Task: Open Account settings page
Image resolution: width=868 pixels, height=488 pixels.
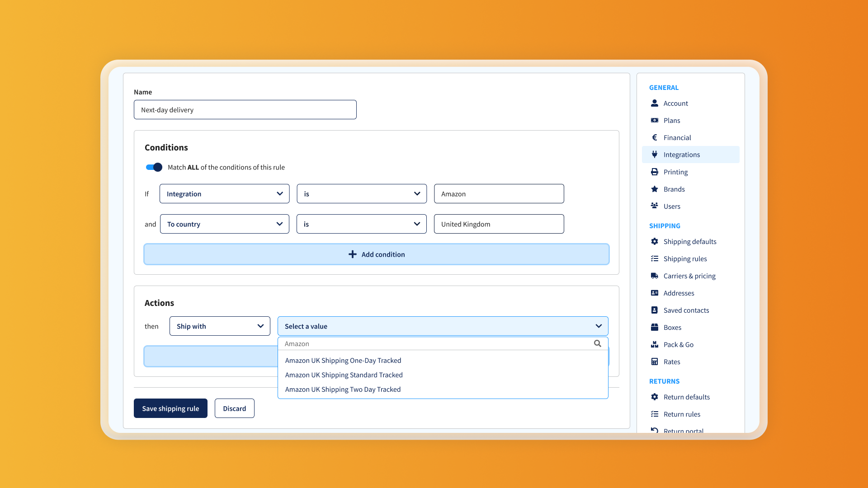Action: pyautogui.click(x=675, y=103)
